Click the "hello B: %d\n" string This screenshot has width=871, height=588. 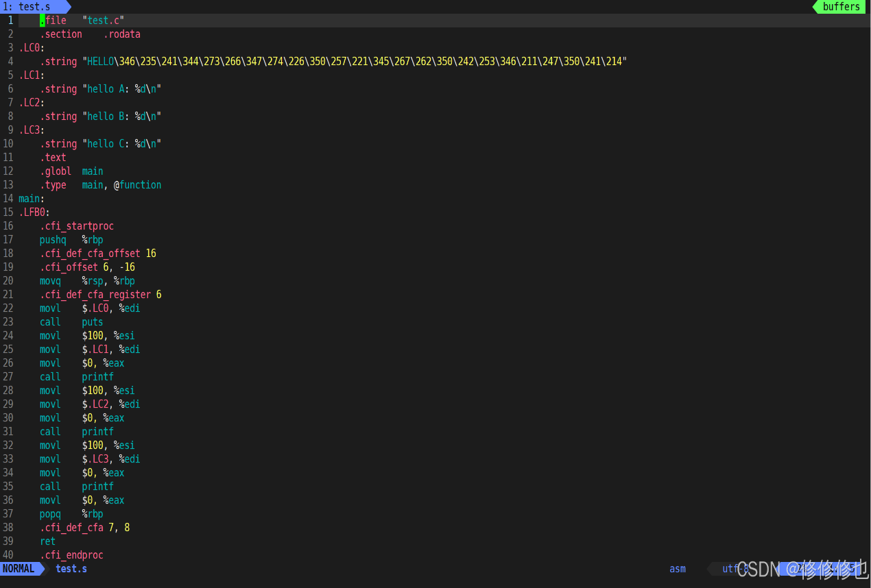tap(121, 117)
